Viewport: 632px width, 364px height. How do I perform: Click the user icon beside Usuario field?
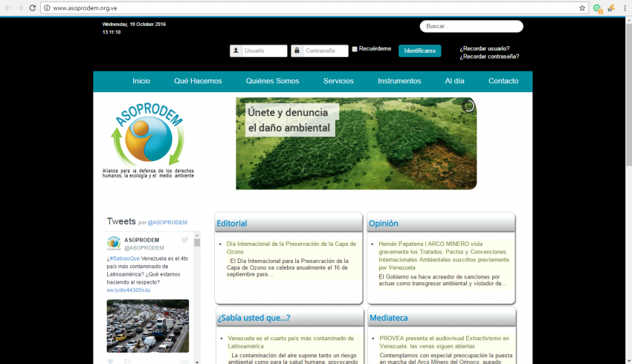tap(236, 51)
